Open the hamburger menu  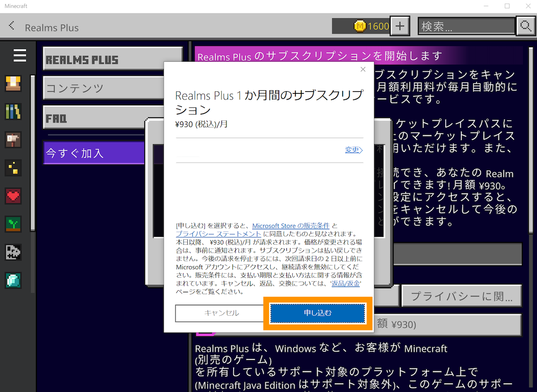19,55
